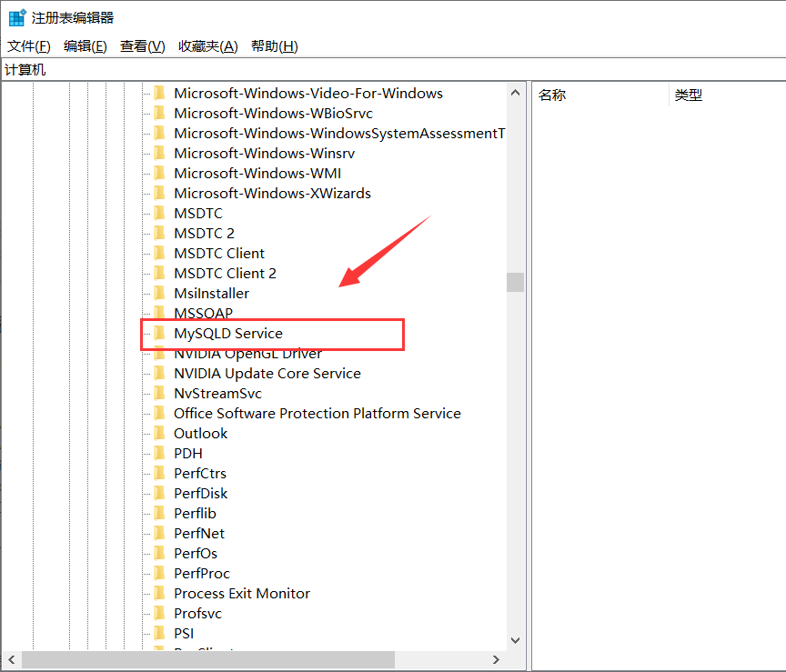Select the Microsoft-Windows-WMI key
This screenshot has width=786, height=672.
point(257,174)
